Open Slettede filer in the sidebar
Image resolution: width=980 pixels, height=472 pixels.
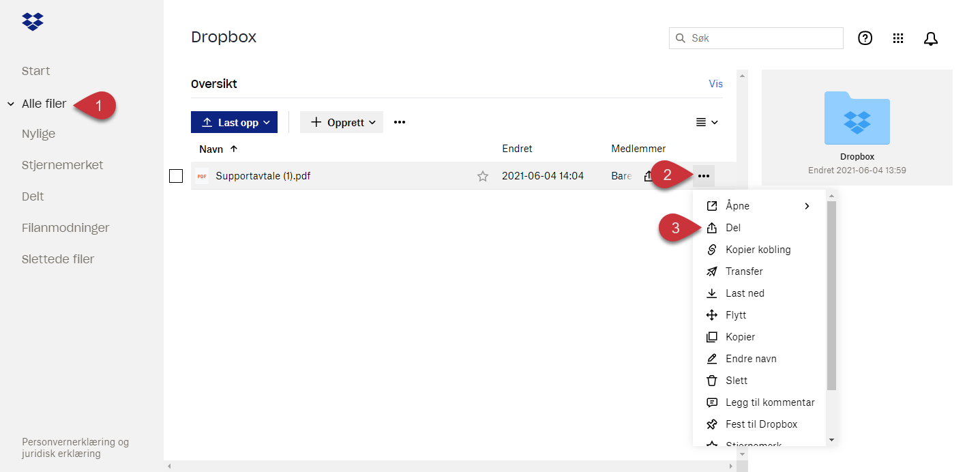click(58, 259)
